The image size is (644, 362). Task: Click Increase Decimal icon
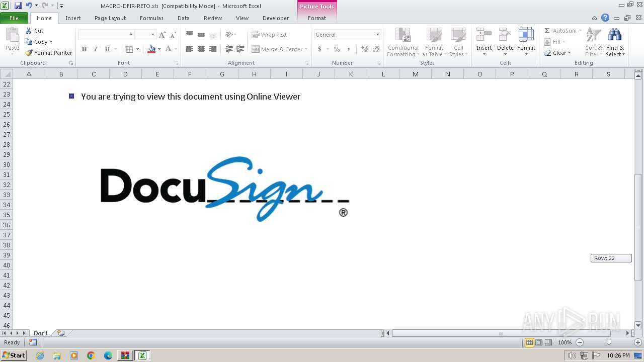point(364,49)
